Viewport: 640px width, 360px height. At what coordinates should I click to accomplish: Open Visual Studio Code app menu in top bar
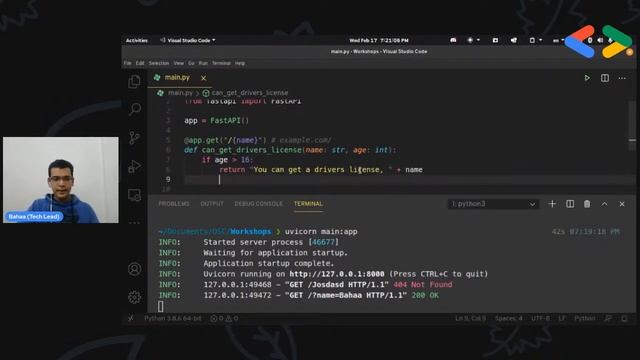[188, 40]
